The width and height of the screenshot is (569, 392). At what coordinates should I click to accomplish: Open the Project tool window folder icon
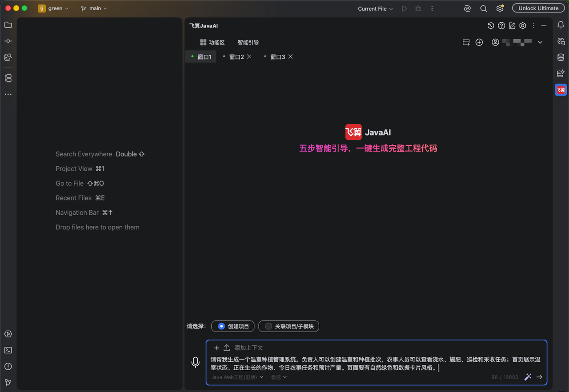pos(8,25)
